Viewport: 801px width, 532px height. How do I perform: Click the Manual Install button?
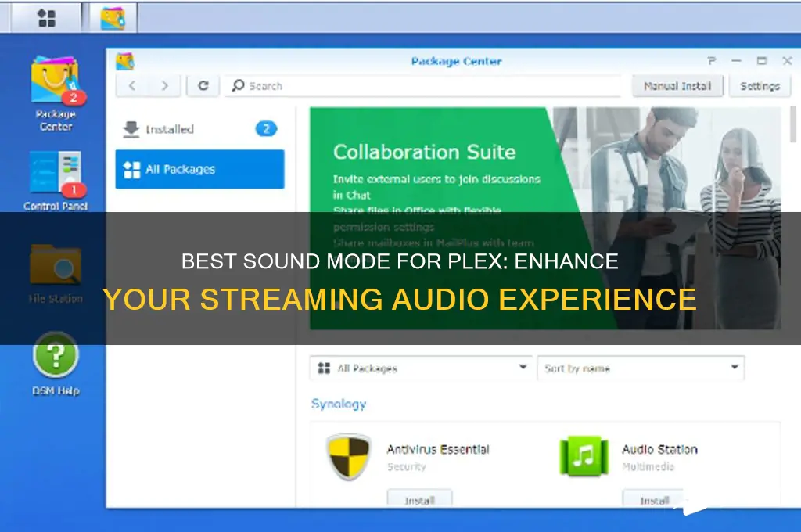(677, 86)
